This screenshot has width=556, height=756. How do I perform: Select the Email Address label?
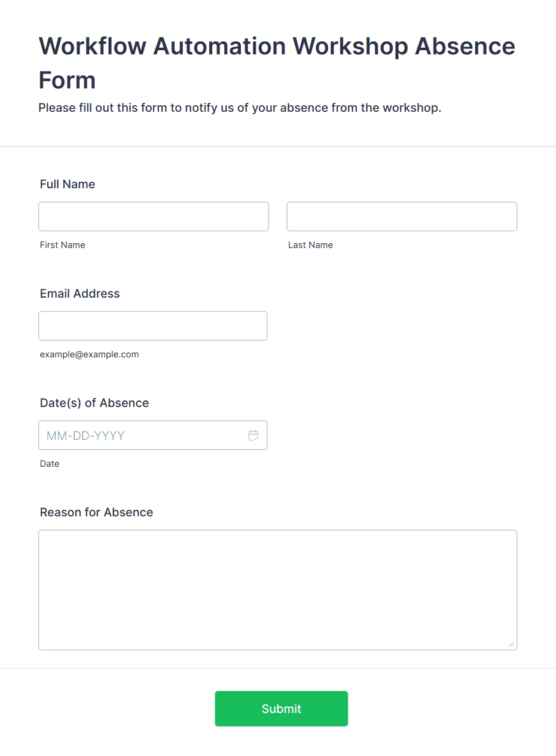pyautogui.click(x=80, y=293)
